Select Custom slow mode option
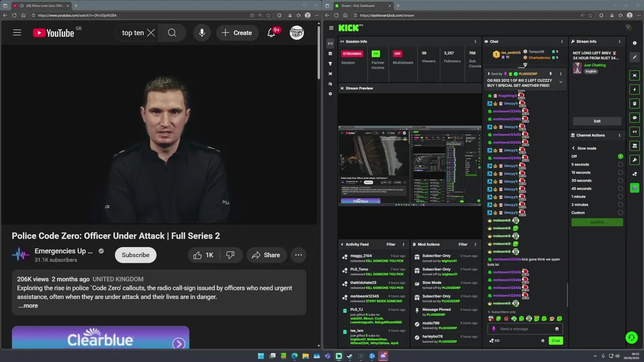644x362 pixels. (620, 213)
